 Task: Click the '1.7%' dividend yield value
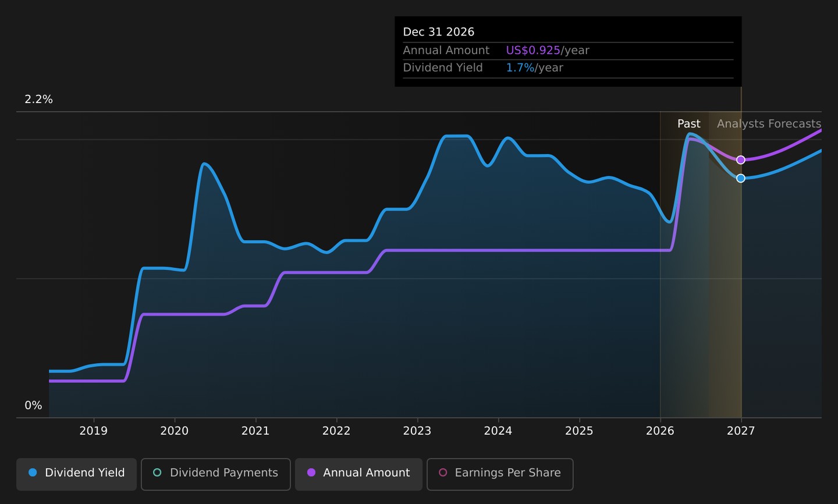pyautogui.click(x=520, y=68)
